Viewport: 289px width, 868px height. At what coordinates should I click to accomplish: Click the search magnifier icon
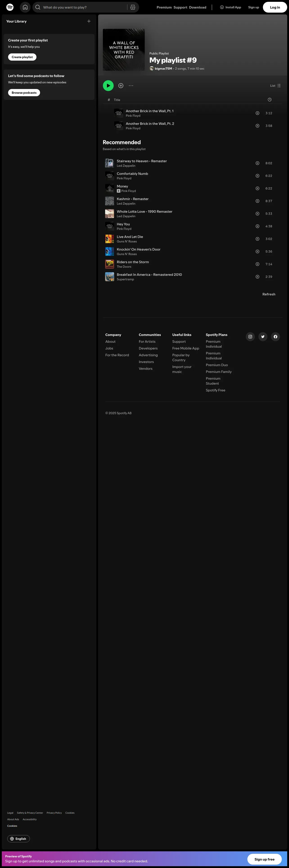(x=38, y=7)
